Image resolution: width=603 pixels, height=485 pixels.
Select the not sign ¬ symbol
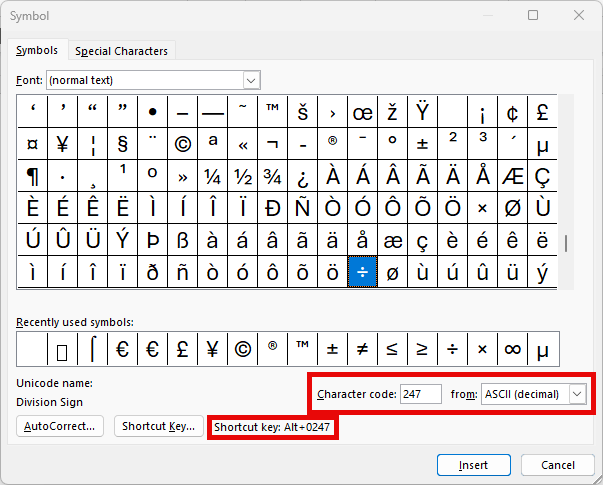pyautogui.click(x=273, y=144)
